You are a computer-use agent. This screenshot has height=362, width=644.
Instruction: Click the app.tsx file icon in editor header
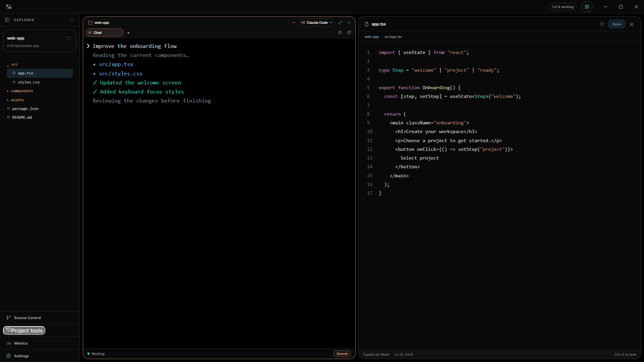pyautogui.click(x=367, y=24)
